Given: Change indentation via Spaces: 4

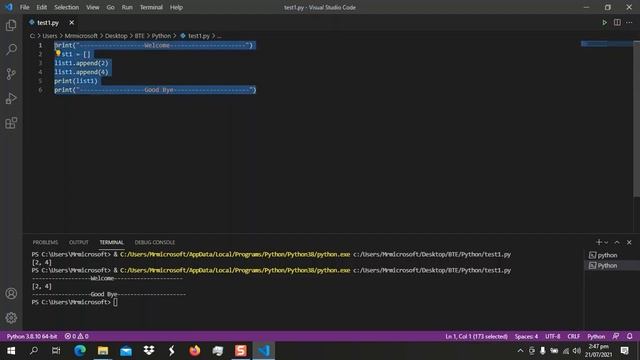Looking at the screenshot, I should (x=526, y=336).
